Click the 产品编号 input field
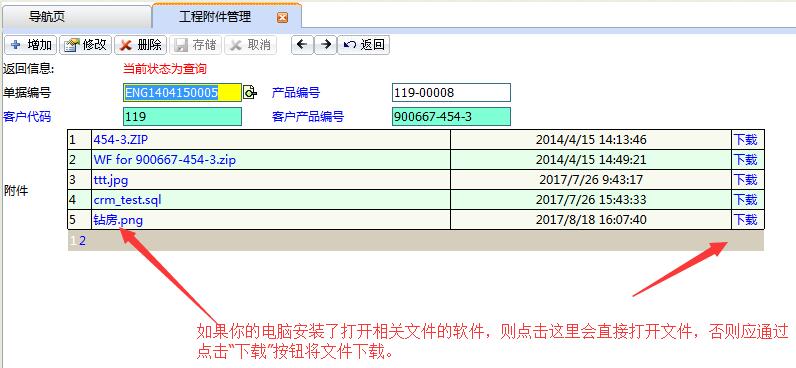This screenshot has width=796, height=368. click(451, 92)
